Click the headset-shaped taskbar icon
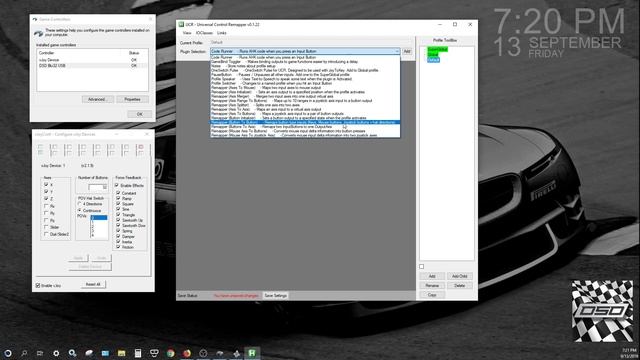This screenshot has height=360, width=640. [x=154, y=353]
